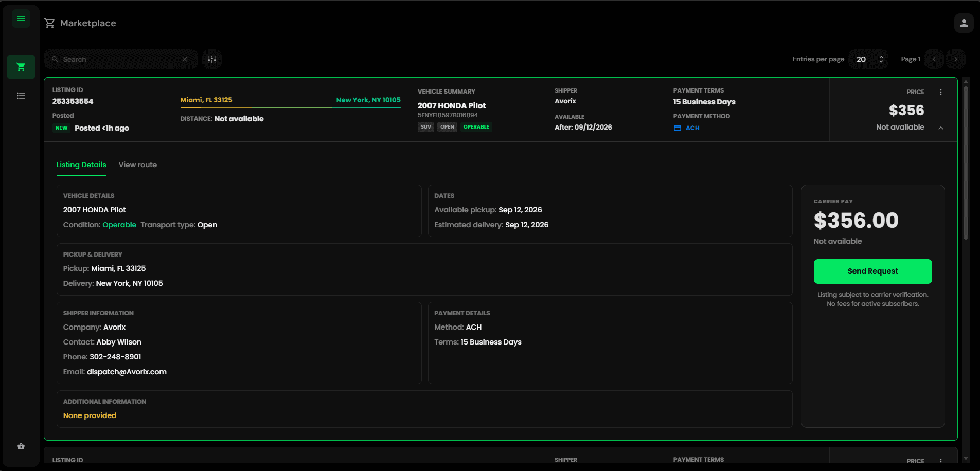The height and width of the screenshot is (471, 980).
Task: Click the listing ID 253353554
Action: coord(73,101)
